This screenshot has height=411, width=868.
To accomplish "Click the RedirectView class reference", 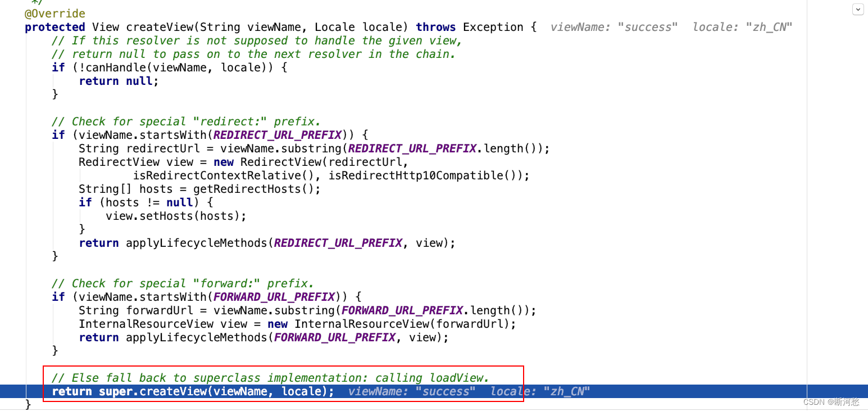I will [x=119, y=161].
